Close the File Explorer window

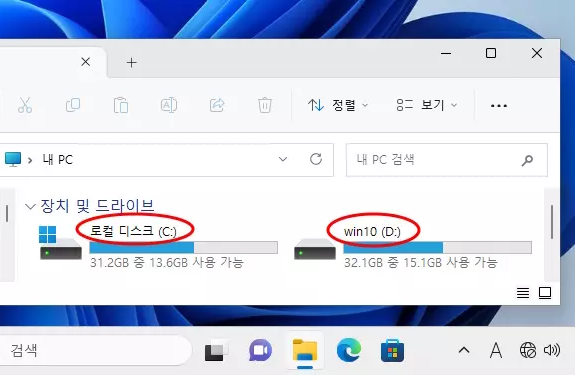click(537, 53)
